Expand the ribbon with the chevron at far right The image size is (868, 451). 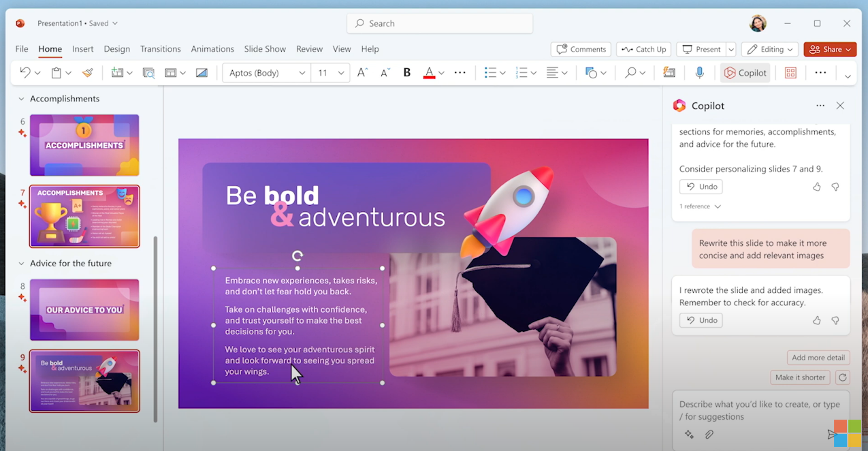click(848, 76)
